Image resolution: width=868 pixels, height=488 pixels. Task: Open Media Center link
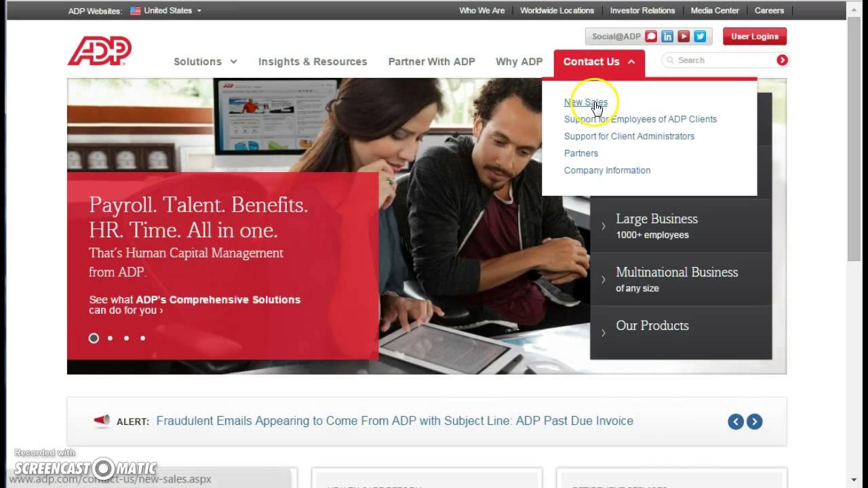click(x=715, y=11)
